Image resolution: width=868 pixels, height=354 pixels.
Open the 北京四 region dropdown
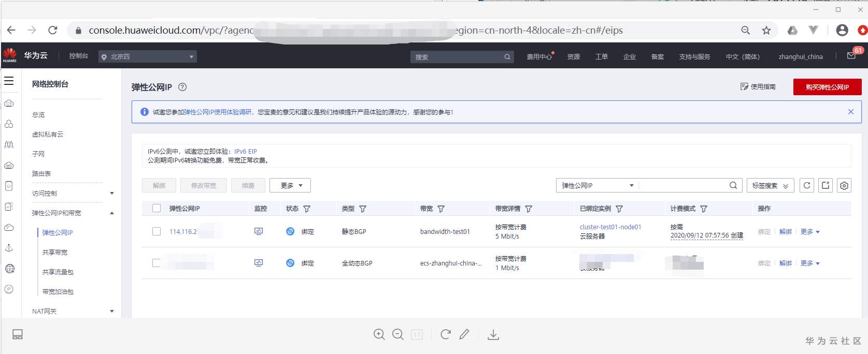point(148,56)
